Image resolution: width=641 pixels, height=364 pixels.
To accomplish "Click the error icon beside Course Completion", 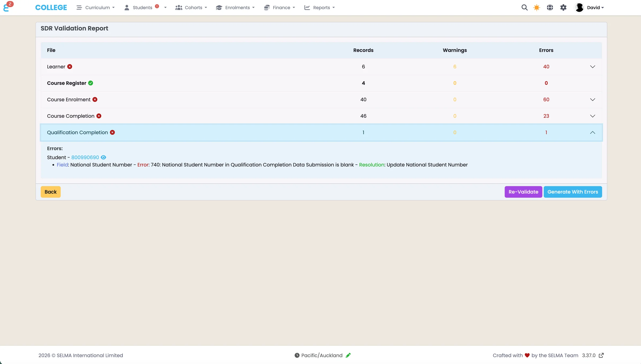I will 99,116.
